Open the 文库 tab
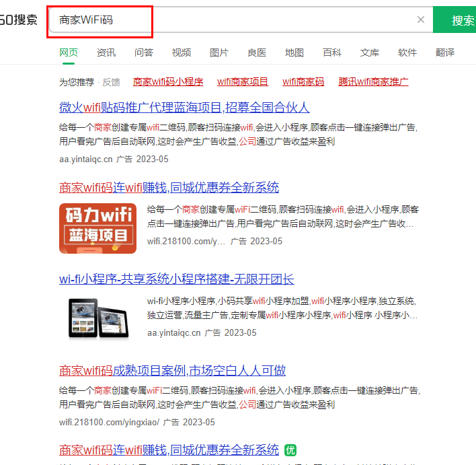The height and width of the screenshot is (465, 476). click(370, 52)
